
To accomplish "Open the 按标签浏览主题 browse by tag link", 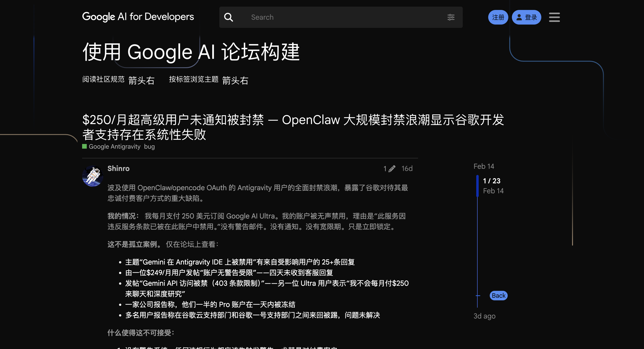I will [194, 79].
